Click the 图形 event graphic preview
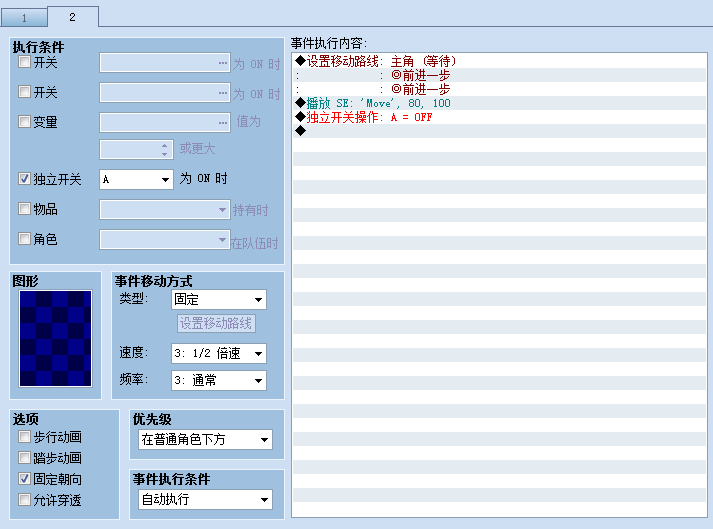Viewport: 713px width, 529px height. (55, 338)
